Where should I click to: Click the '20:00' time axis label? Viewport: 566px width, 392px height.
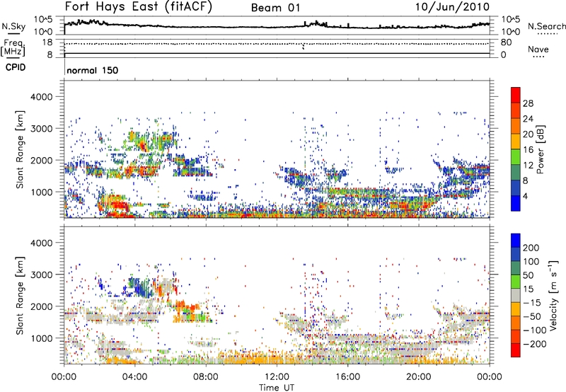tap(419, 377)
